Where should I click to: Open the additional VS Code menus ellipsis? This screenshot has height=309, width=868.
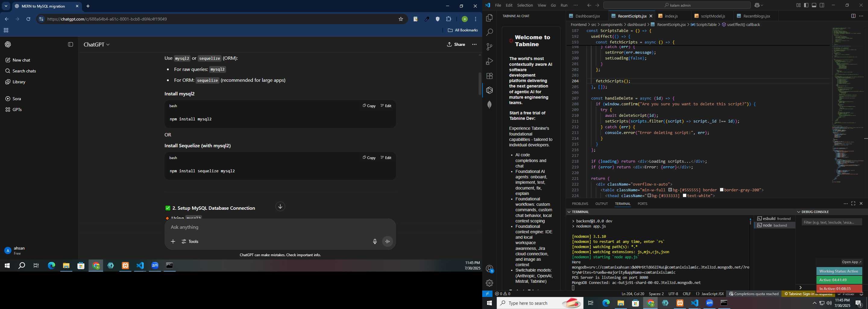click(x=576, y=5)
